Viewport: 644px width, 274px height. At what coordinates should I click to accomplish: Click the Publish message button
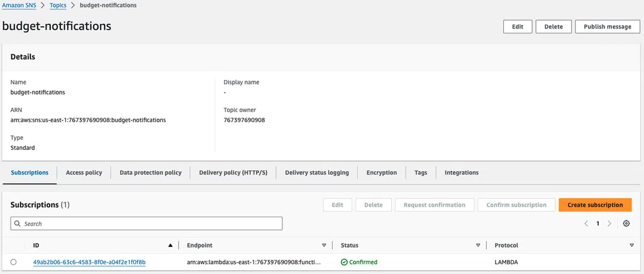pos(608,26)
